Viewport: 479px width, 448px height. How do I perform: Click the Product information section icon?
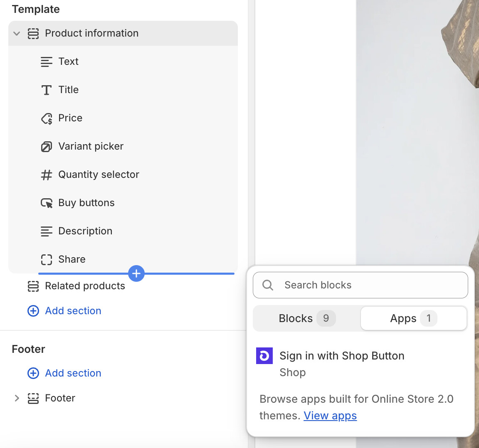33,33
